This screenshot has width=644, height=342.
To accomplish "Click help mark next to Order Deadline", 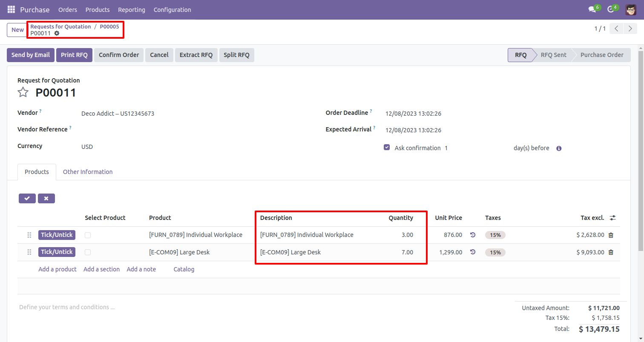I will coord(371,111).
